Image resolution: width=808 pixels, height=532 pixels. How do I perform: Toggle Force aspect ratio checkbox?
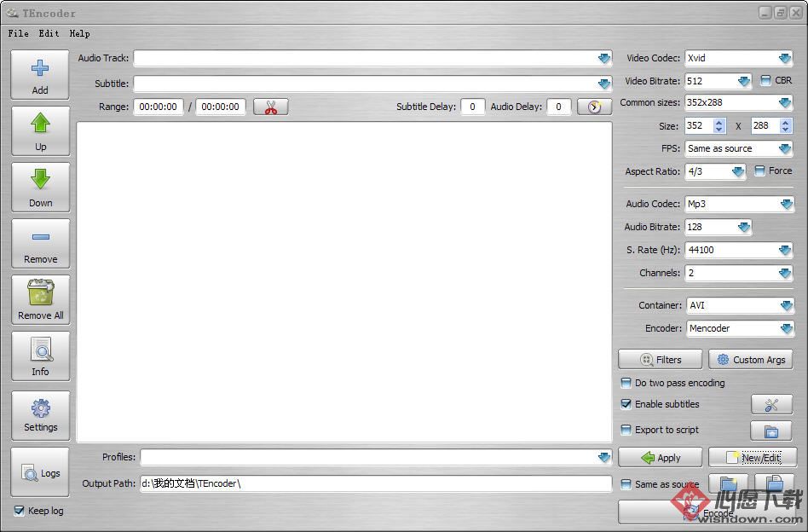759,171
